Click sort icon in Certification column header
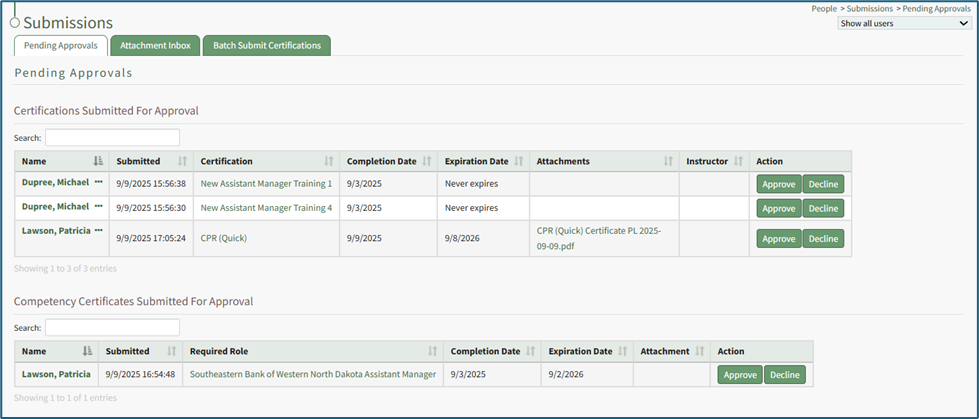 pyautogui.click(x=329, y=161)
